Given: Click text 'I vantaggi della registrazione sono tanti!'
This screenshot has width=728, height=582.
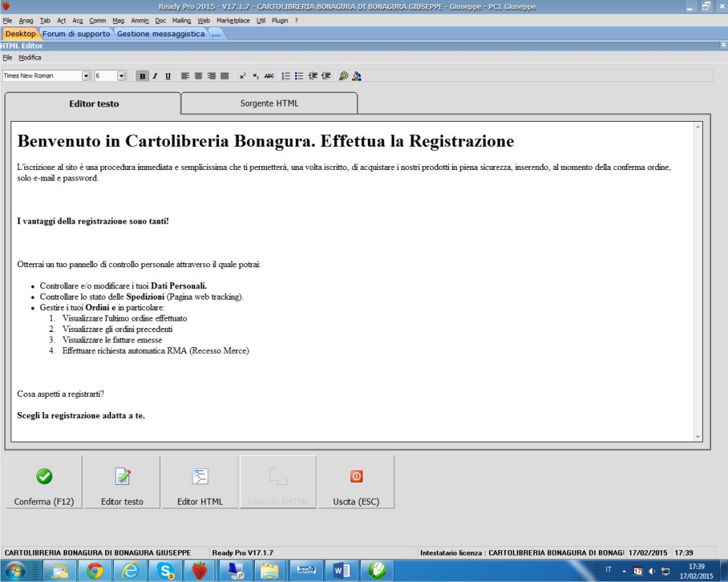Looking at the screenshot, I should [x=93, y=222].
